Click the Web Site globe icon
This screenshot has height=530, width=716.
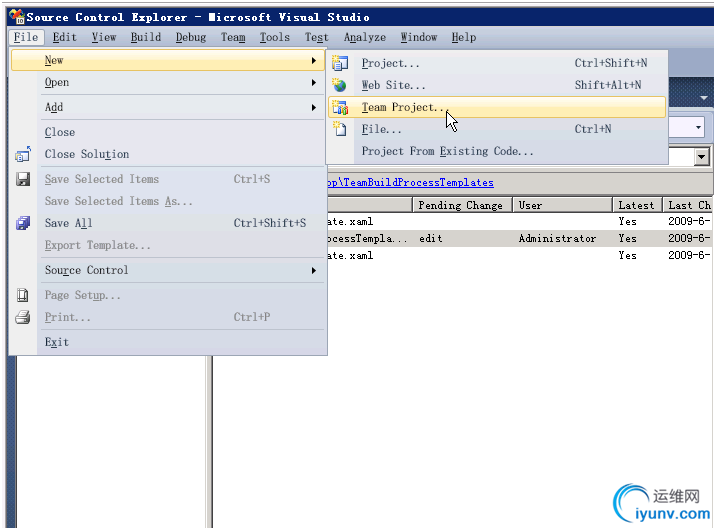click(339, 85)
